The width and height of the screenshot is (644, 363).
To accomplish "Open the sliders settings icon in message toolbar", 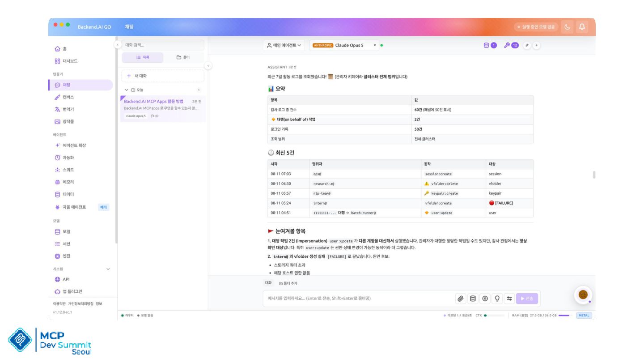I will (x=509, y=299).
